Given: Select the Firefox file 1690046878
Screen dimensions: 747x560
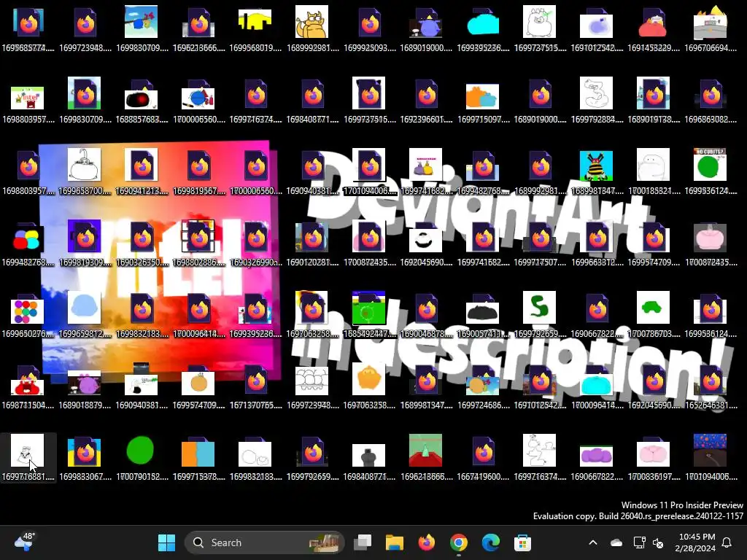Looking at the screenshot, I should [x=426, y=314].
